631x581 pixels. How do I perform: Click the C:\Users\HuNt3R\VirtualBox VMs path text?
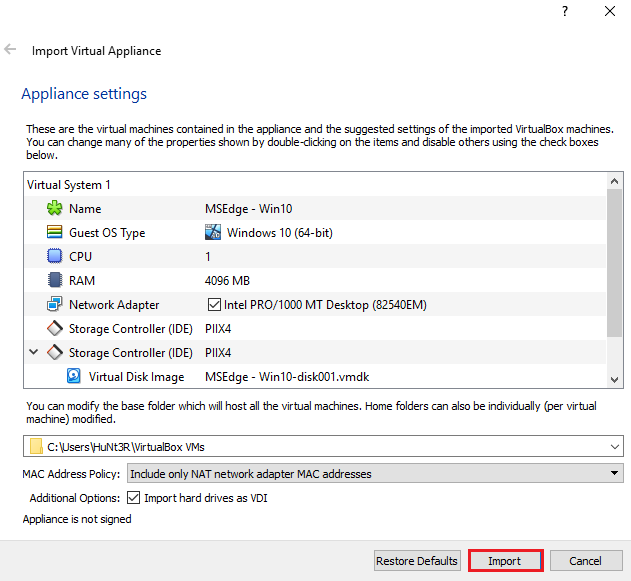click(x=126, y=447)
